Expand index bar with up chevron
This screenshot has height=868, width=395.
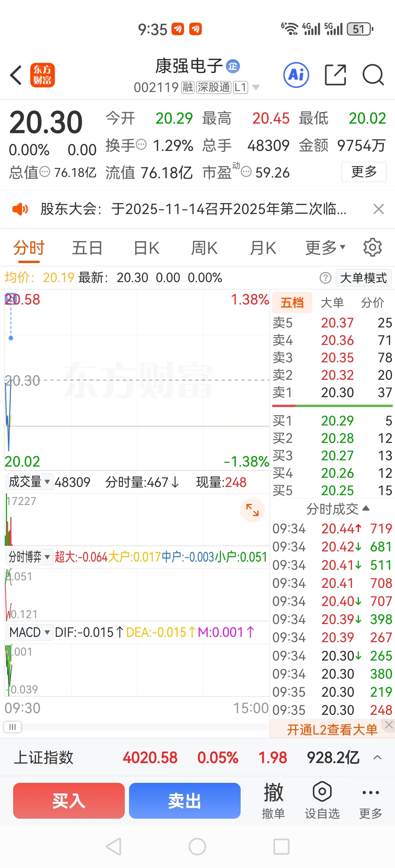coord(378,758)
